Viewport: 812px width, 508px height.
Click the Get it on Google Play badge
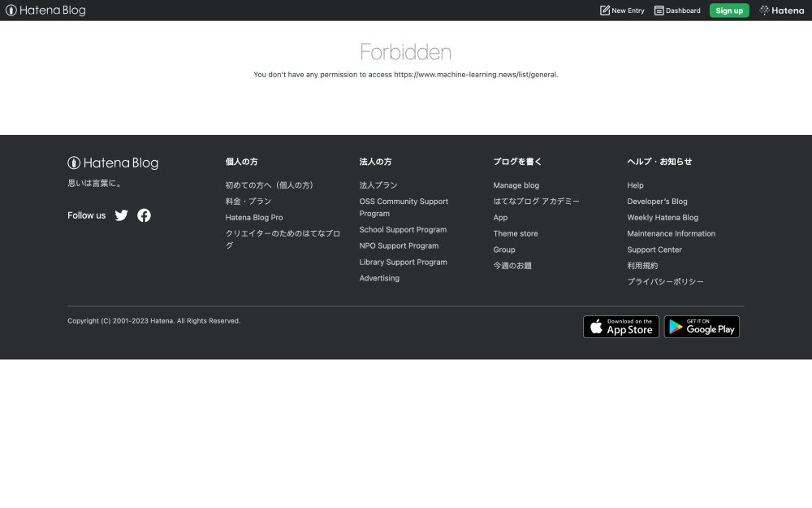tap(702, 327)
